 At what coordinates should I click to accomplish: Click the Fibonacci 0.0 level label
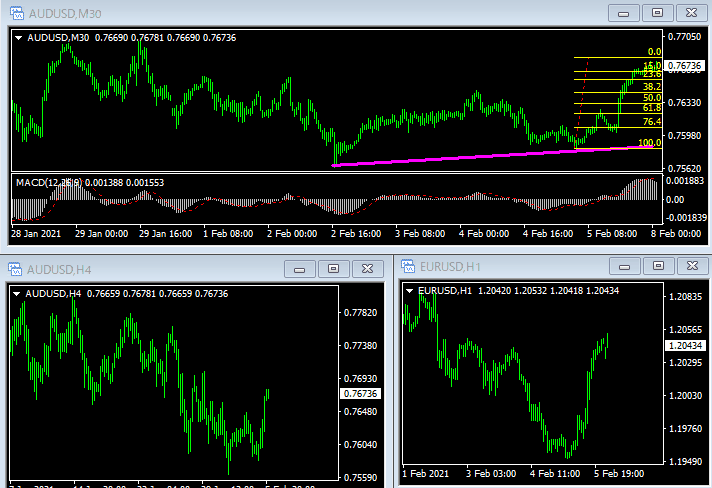click(654, 52)
